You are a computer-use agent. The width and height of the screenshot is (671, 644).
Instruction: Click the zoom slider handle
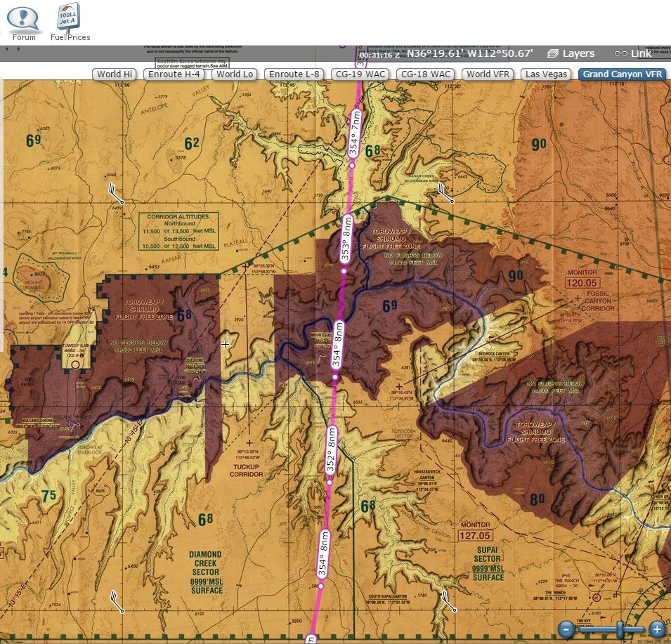(620, 629)
